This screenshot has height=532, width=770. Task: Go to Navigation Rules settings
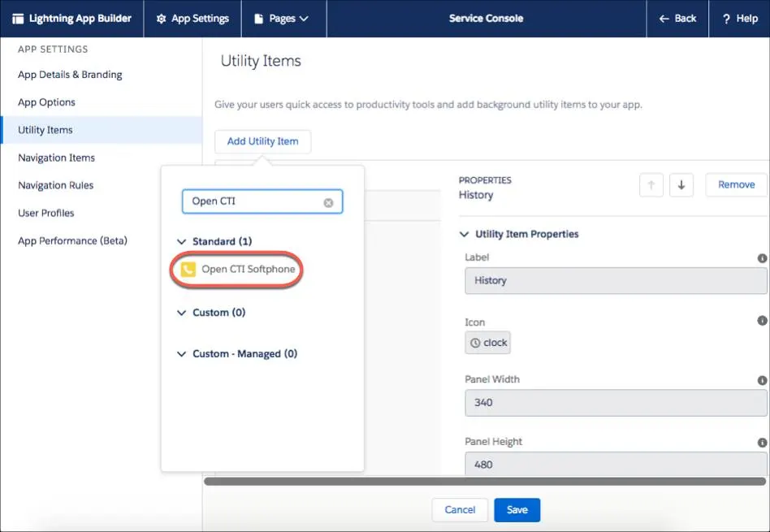[x=55, y=185]
